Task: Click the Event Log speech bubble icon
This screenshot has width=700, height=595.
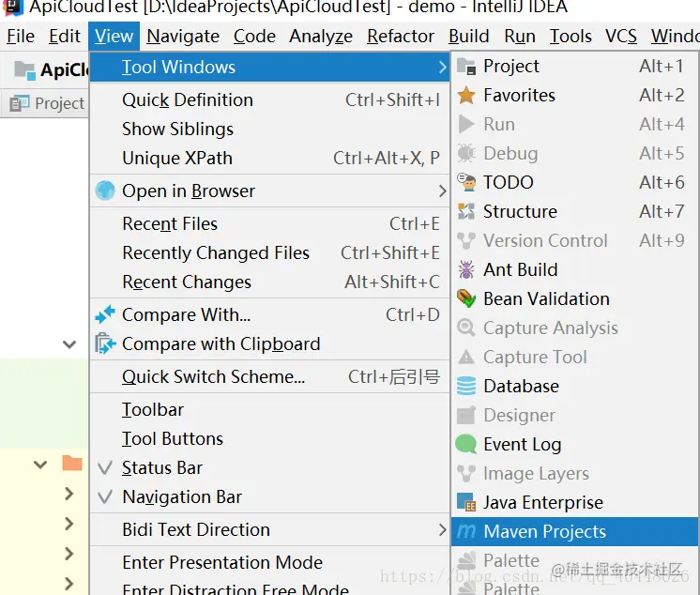Action: (x=466, y=444)
